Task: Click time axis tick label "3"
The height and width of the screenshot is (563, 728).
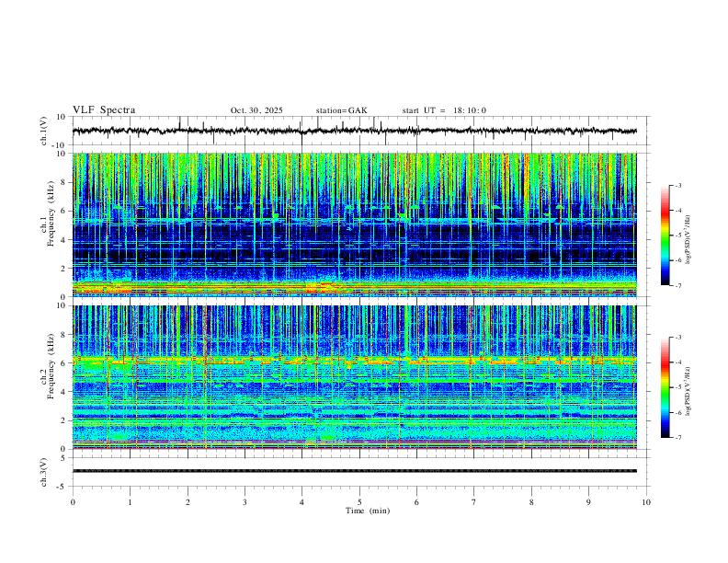Action: [245, 502]
